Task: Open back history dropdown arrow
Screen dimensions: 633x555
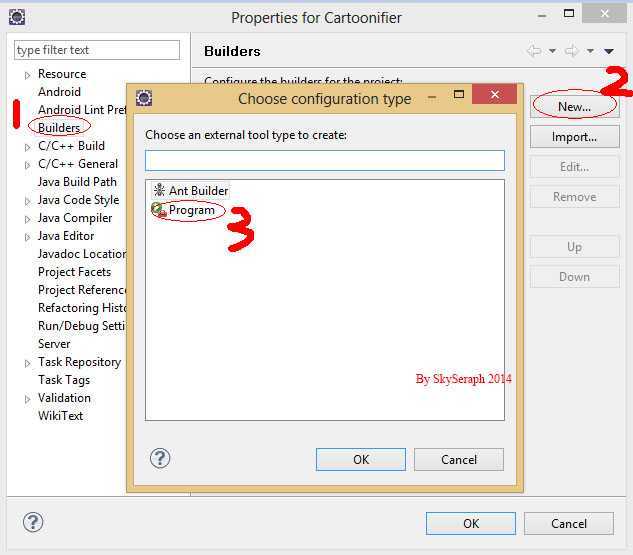Action: tap(552, 51)
